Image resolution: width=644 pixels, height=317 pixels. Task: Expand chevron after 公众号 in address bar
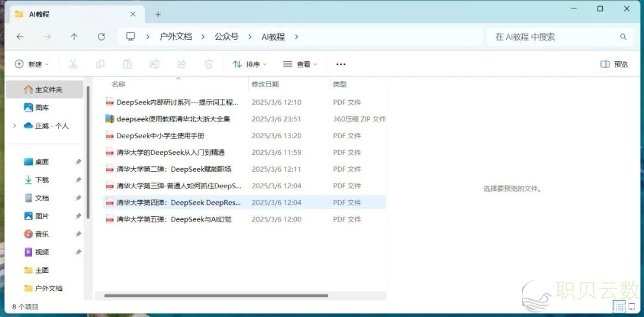(250, 37)
